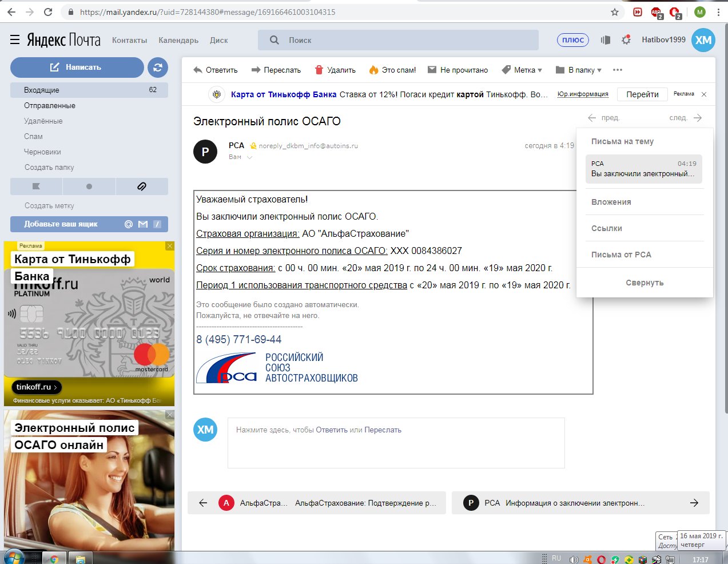Click Юр.информация link in ad banner
The width and height of the screenshot is (728, 564).
point(583,94)
